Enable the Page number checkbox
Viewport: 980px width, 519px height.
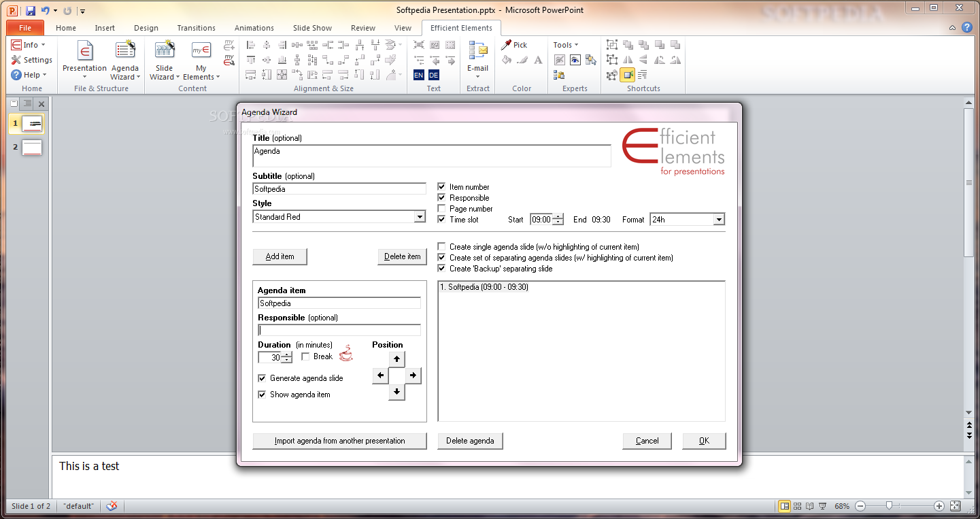(x=442, y=209)
